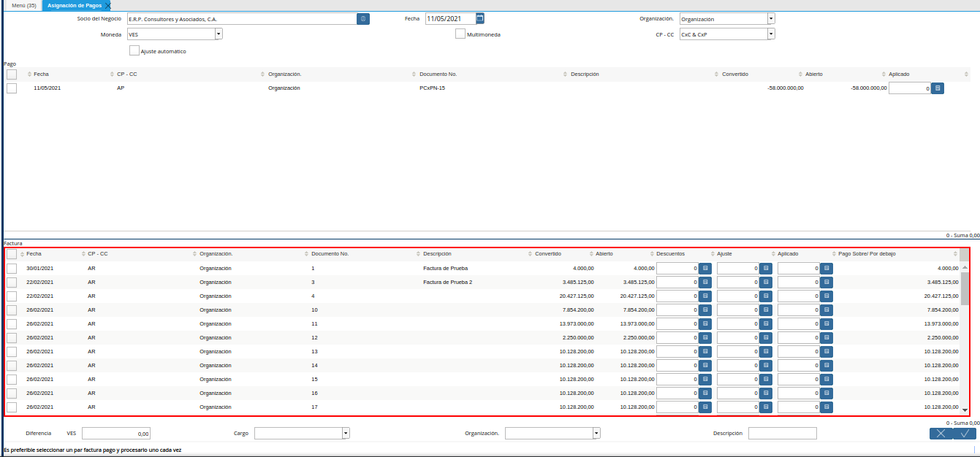This screenshot has height=457, width=980.
Task: Open Aplicado calculator for invoice document 10
Action: coord(827,310)
